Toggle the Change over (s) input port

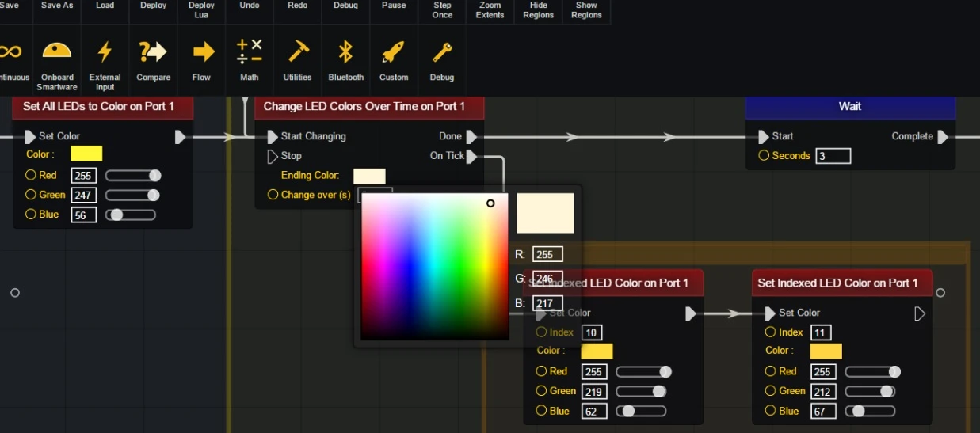pos(273,194)
